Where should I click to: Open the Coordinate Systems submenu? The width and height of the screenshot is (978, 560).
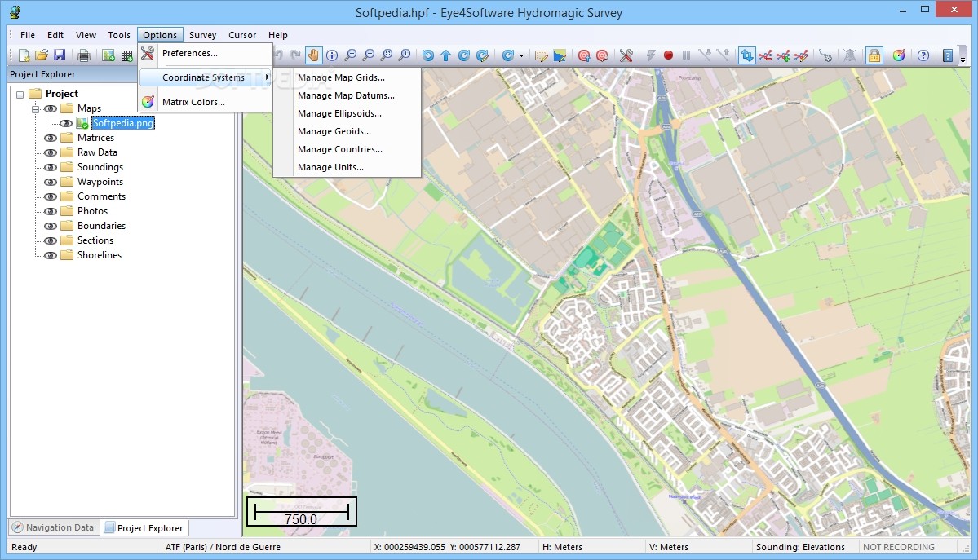point(206,77)
